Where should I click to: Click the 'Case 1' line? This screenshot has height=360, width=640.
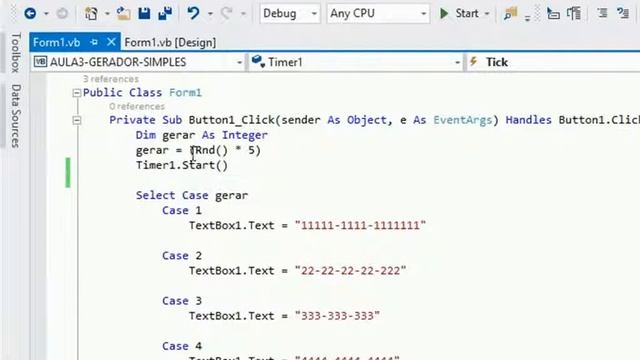(x=182, y=211)
